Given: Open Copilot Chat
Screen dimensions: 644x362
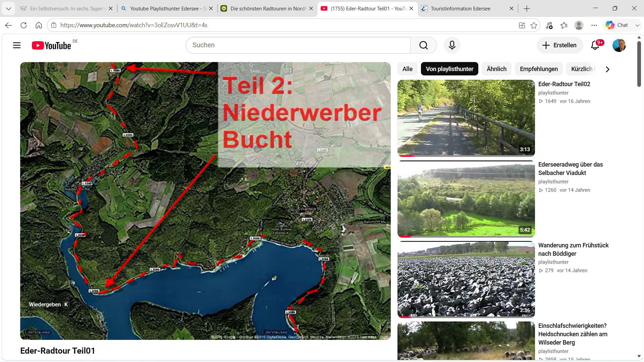Looking at the screenshot, I should tap(617, 25).
